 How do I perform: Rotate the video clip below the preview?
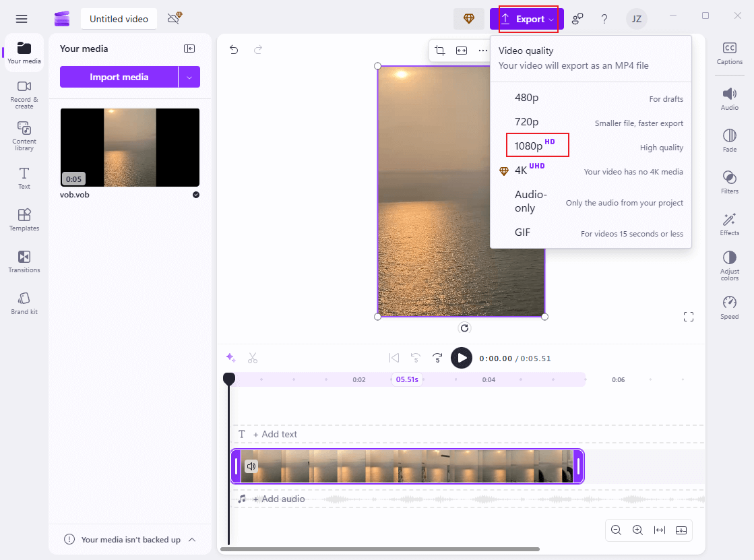[x=464, y=328]
